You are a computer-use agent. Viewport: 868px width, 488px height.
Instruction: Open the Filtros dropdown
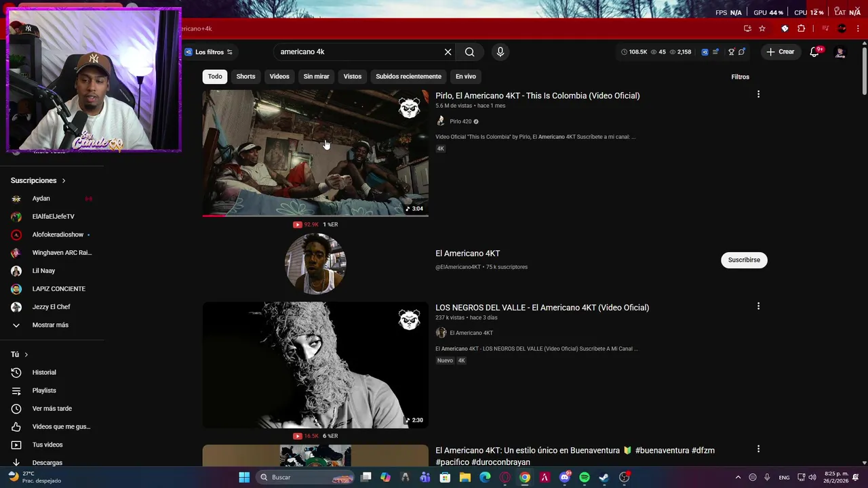(x=740, y=77)
